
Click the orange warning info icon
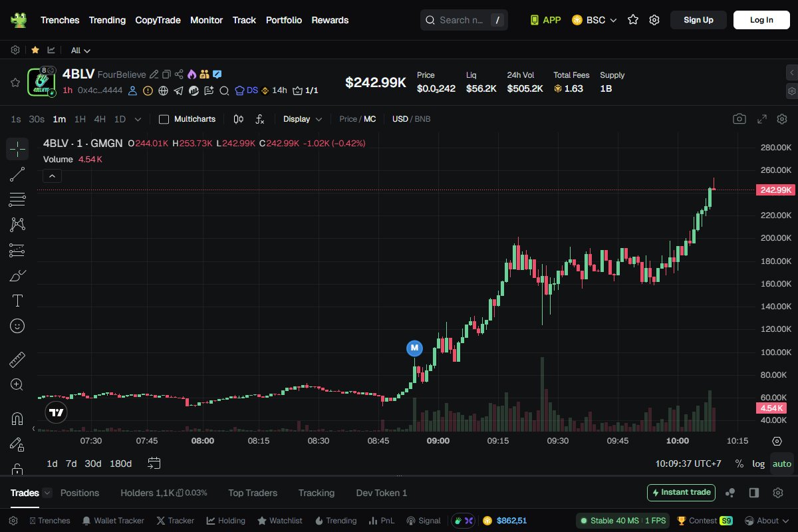148,90
